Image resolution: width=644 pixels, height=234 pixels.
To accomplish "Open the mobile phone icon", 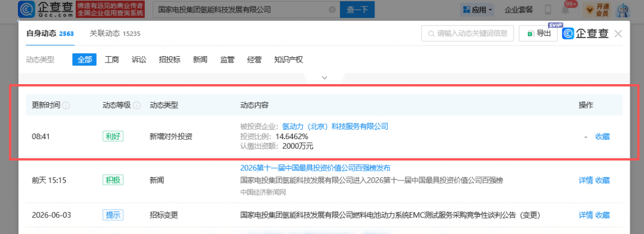I will coord(548,10).
